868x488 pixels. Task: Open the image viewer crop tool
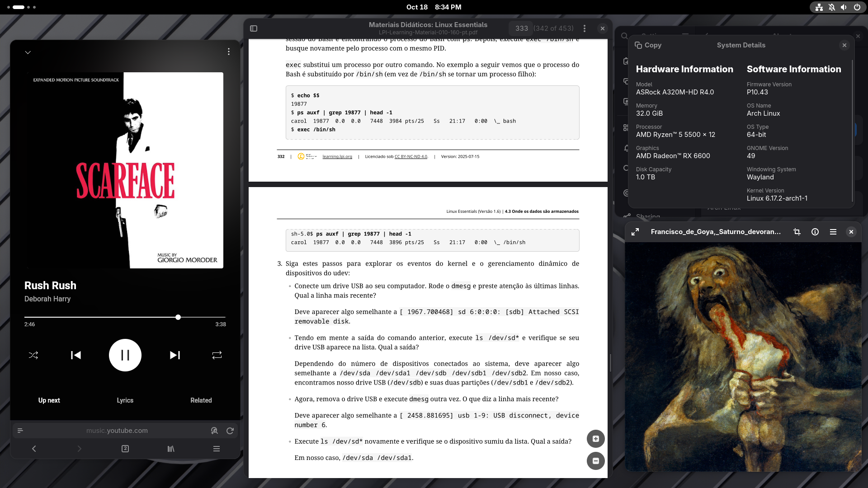coord(797,232)
